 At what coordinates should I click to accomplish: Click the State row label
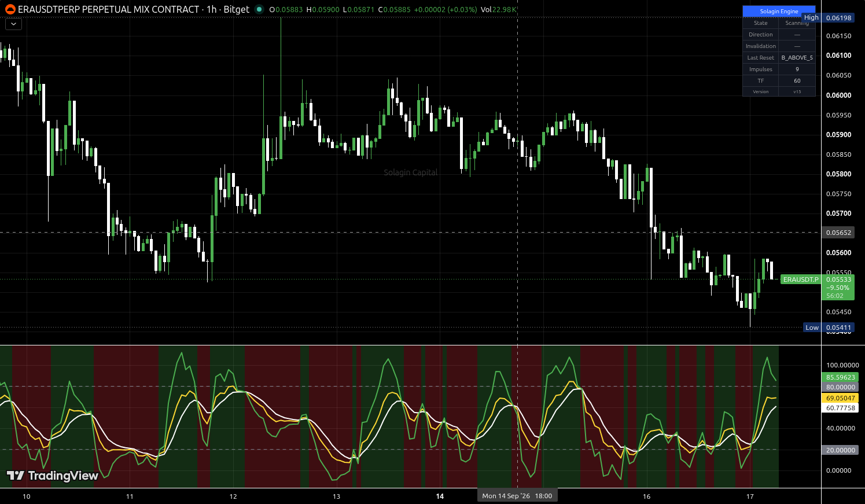click(x=761, y=23)
